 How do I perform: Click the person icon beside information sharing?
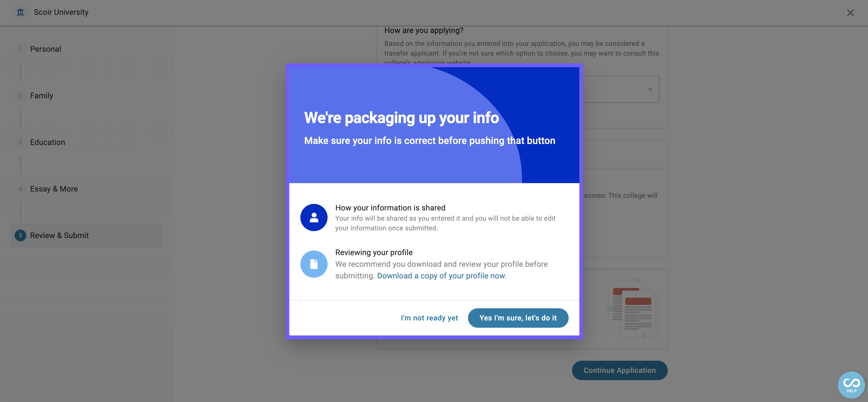pyautogui.click(x=314, y=218)
